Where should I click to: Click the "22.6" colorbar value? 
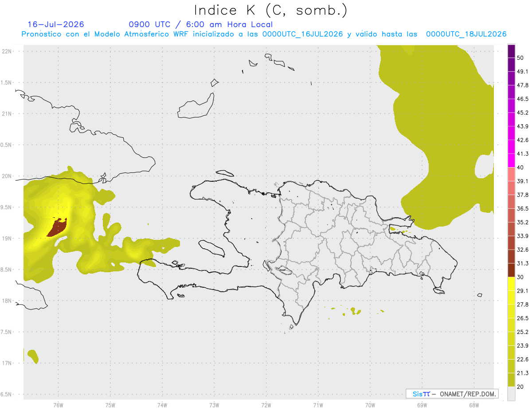pyautogui.click(x=523, y=360)
